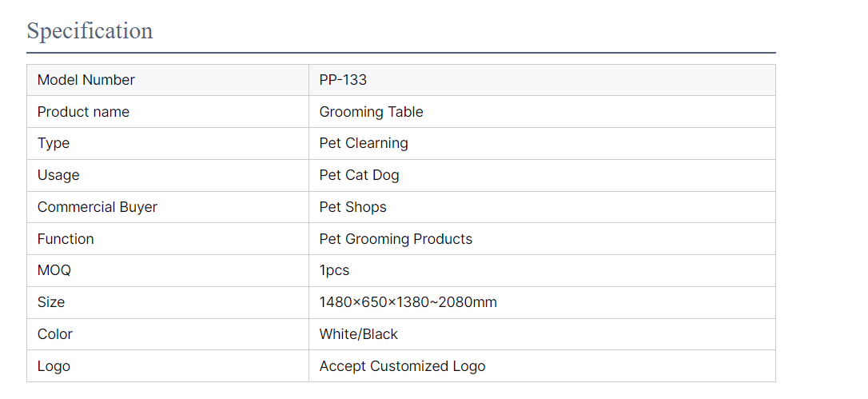Click the Color row label
The image size is (868, 399).
click(55, 334)
